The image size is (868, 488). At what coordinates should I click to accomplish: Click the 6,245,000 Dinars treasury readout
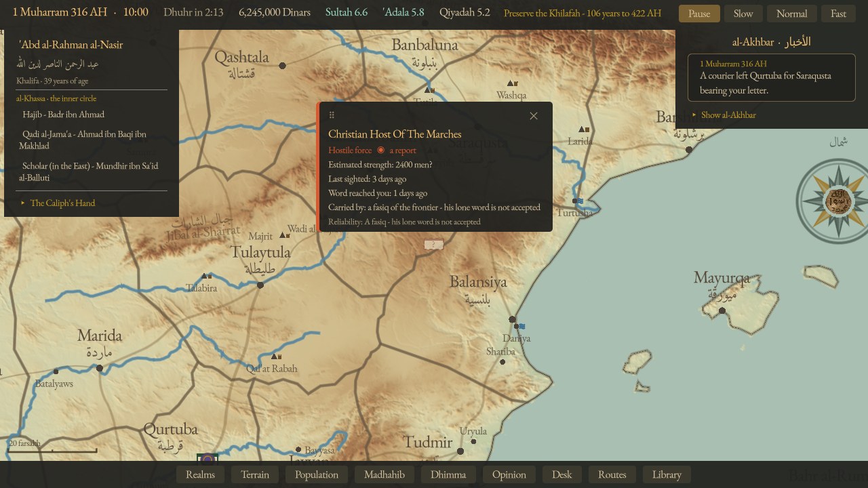[275, 12]
